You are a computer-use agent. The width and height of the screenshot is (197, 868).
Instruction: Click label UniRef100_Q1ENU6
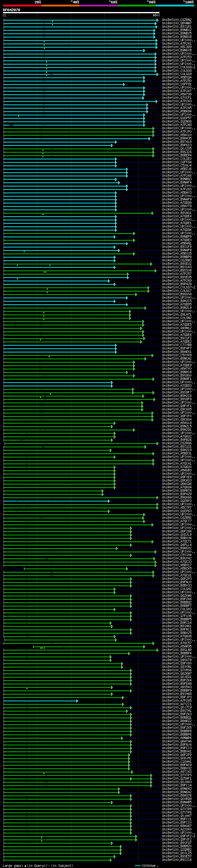pyautogui.click(x=177, y=122)
